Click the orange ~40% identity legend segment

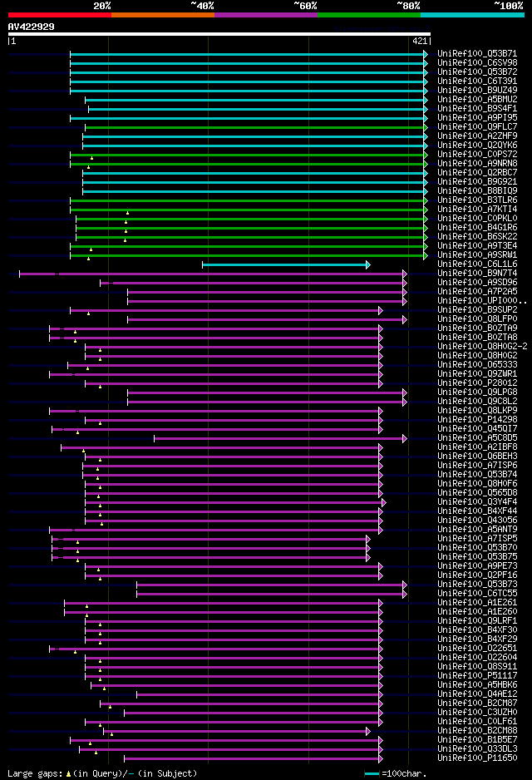tap(163, 15)
